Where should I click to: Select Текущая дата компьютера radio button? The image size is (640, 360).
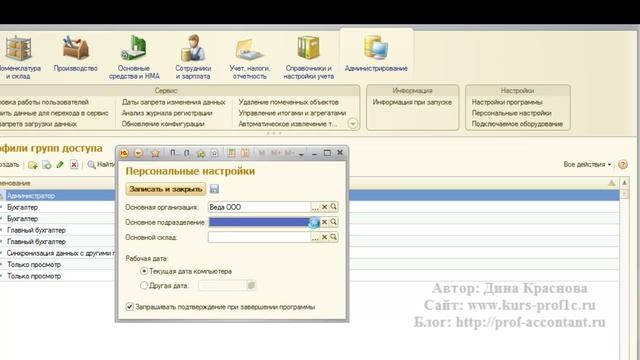[144, 271]
